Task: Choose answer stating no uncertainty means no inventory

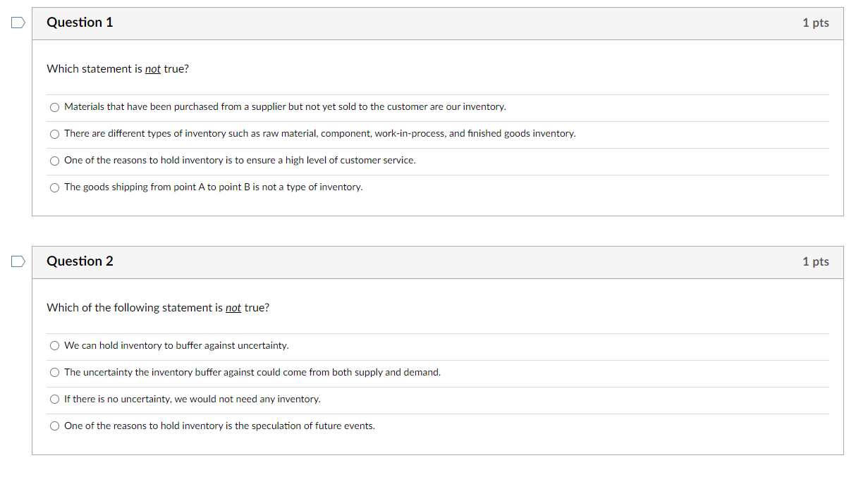Action: click(54, 399)
